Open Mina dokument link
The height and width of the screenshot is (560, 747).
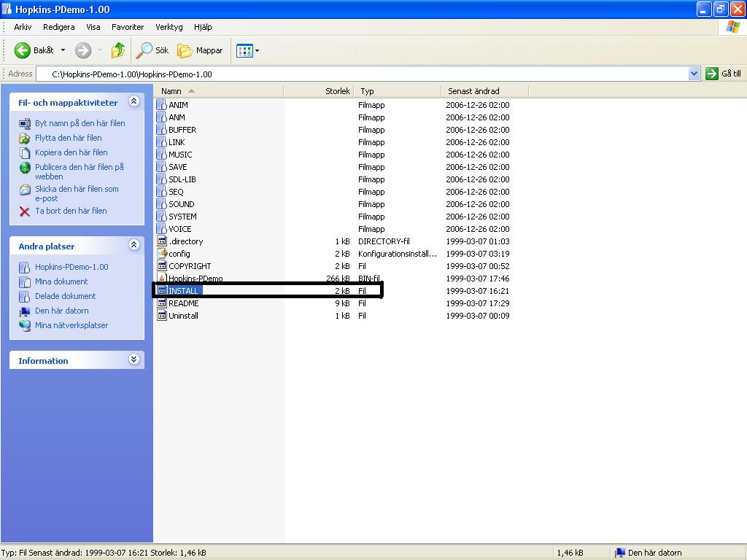(61, 281)
